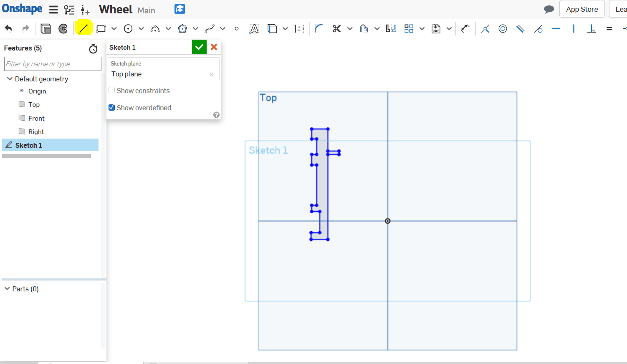Select the 3 point arc tool
The width and height of the screenshot is (627, 364).
pyautogui.click(x=155, y=28)
